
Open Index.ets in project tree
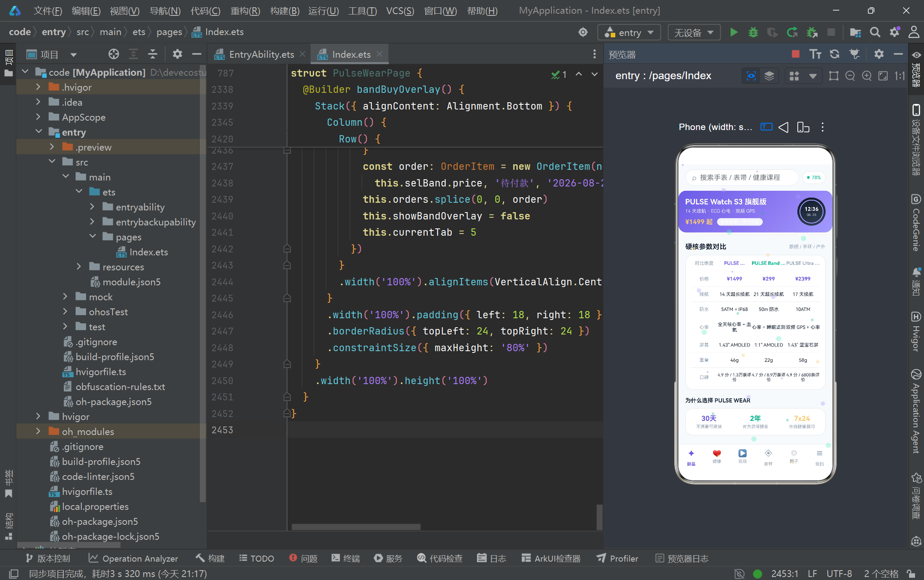(148, 252)
